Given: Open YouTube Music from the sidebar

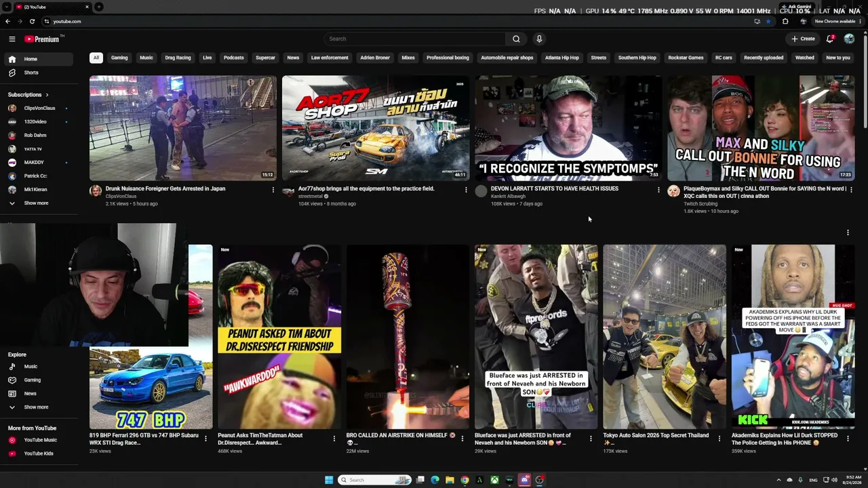Looking at the screenshot, I should [x=40, y=441].
